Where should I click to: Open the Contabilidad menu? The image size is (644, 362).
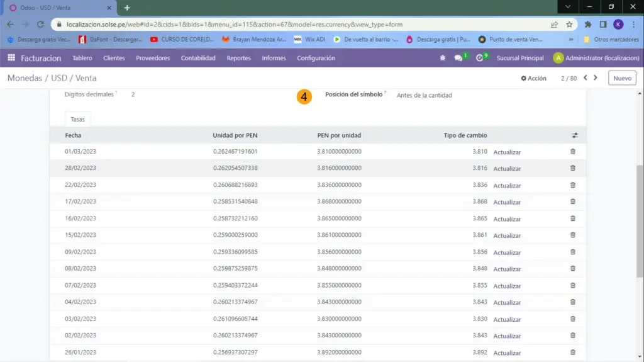[198, 58]
